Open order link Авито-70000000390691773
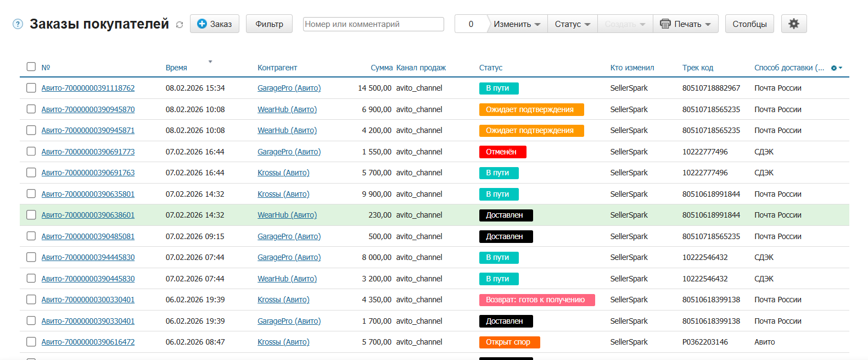The height and width of the screenshot is (360, 868). tap(88, 152)
